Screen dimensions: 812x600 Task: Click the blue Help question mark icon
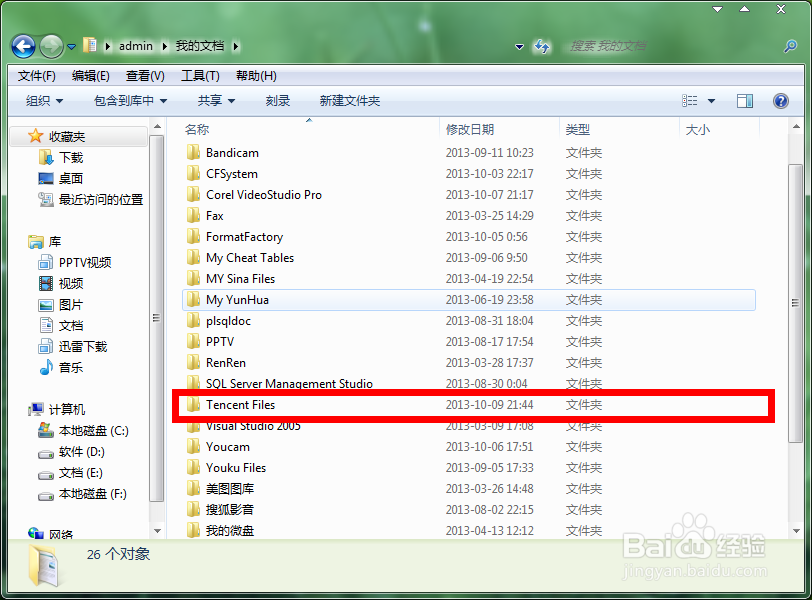[x=780, y=100]
